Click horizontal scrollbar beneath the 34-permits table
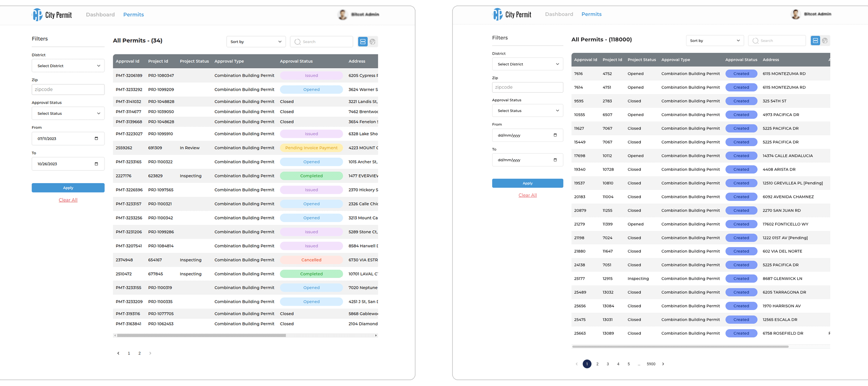Screen dimensions: 868x386 tap(201, 335)
